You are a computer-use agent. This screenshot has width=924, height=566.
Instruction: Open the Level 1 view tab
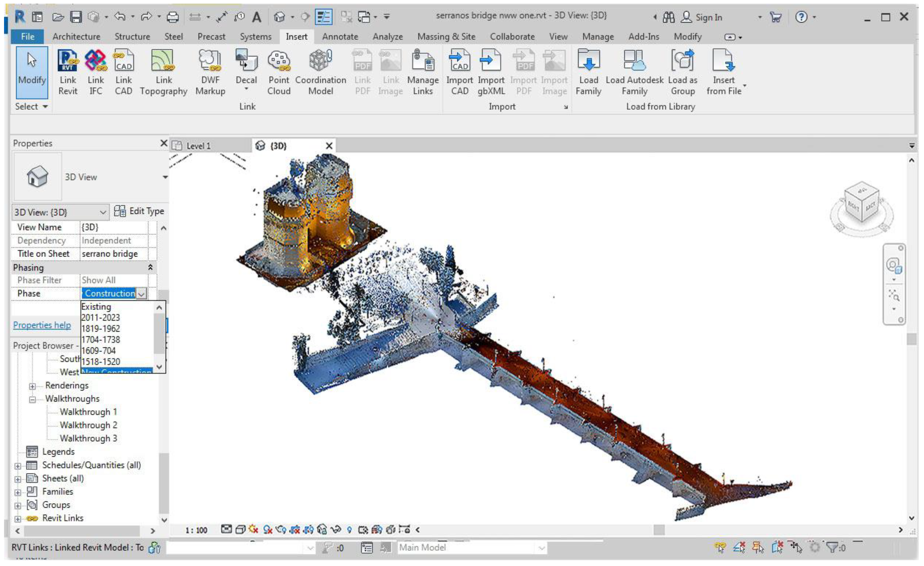tap(199, 146)
